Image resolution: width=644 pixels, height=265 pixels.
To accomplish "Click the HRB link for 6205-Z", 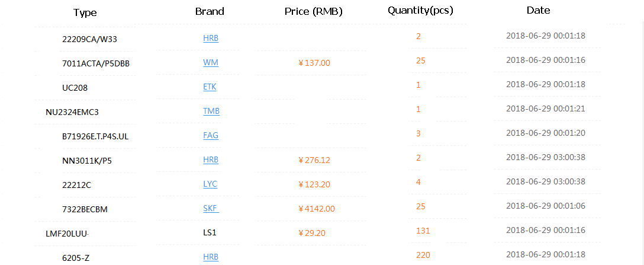I will pyautogui.click(x=210, y=257).
